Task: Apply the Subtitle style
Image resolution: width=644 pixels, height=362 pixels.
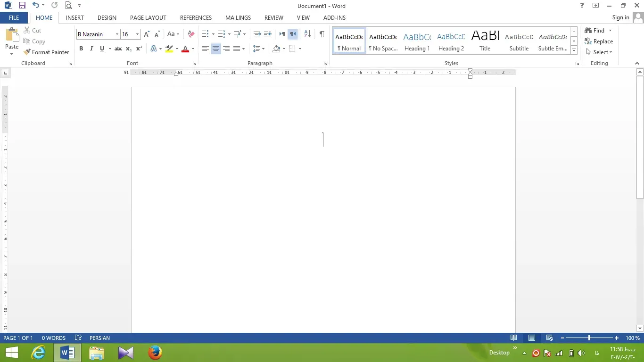Action: point(519,41)
